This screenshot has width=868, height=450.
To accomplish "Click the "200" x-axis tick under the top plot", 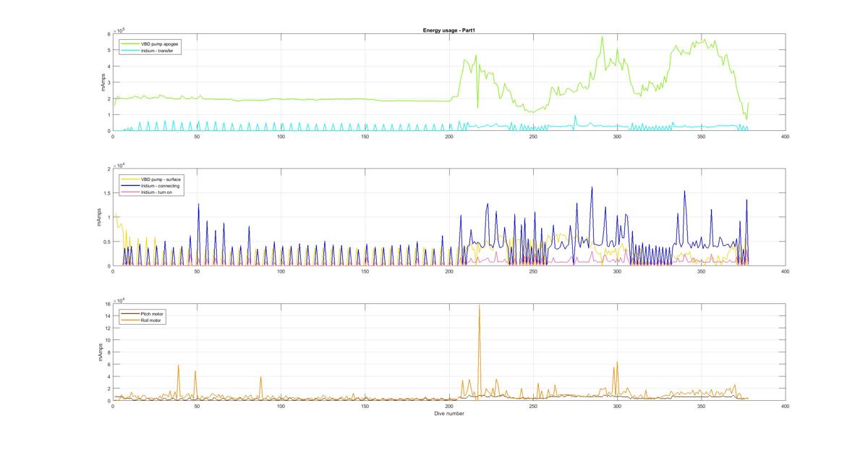I will pos(448,137).
